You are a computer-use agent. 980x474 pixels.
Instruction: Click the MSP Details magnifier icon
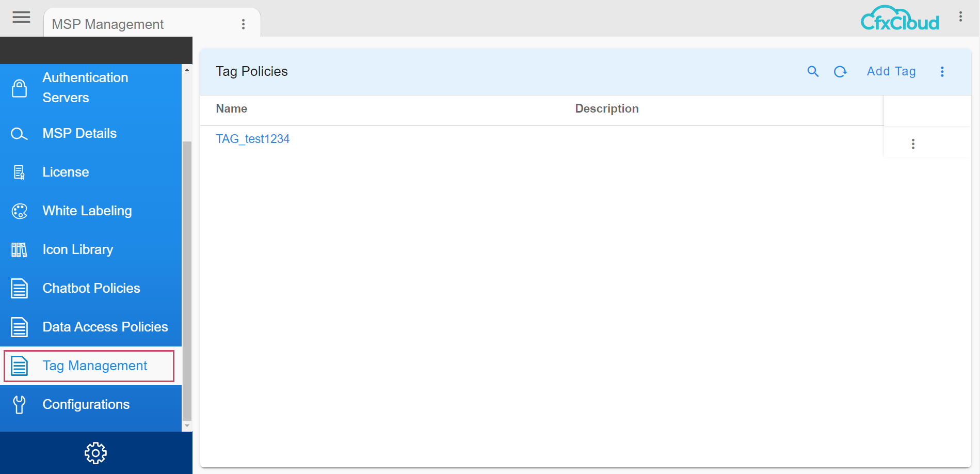pos(19,133)
